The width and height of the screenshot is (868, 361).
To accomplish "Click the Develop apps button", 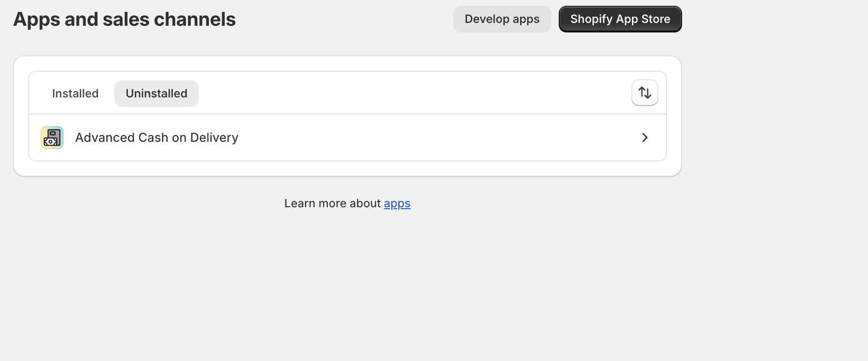I will click(x=502, y=19).
